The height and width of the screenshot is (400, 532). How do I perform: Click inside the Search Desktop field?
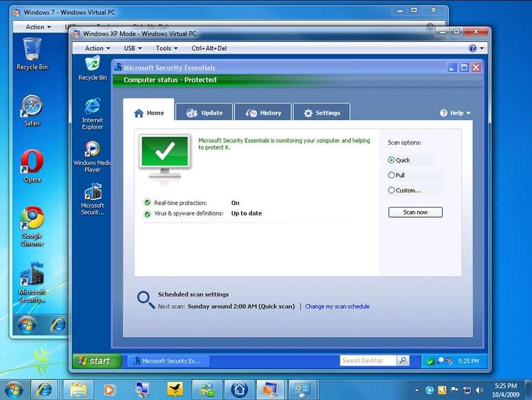point(368,361)
